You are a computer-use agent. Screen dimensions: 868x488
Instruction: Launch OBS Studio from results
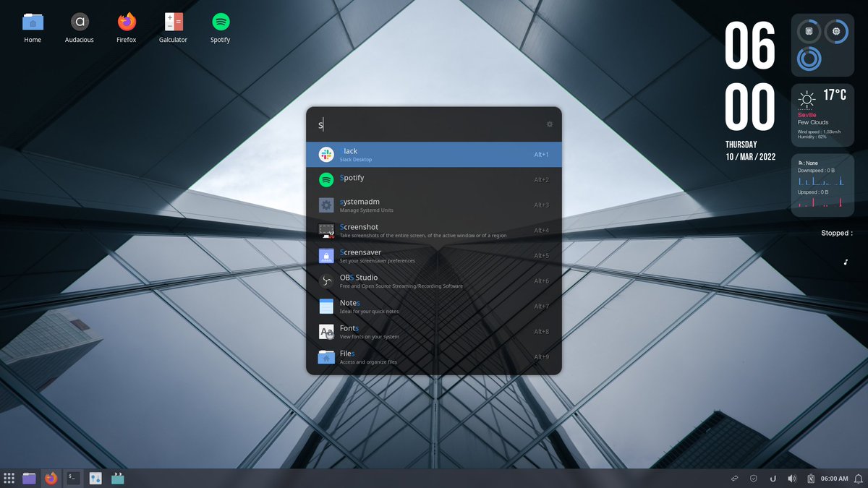434,281
